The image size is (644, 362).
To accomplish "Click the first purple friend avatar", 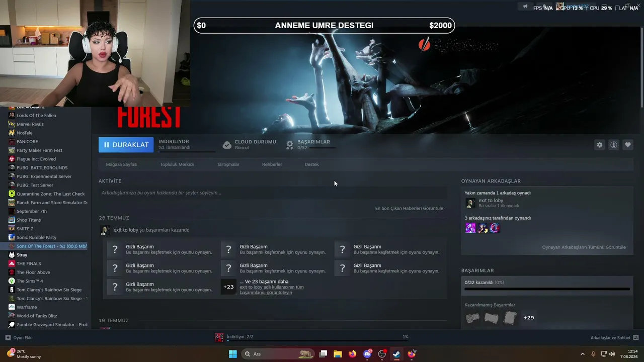I will pos(470,228).
